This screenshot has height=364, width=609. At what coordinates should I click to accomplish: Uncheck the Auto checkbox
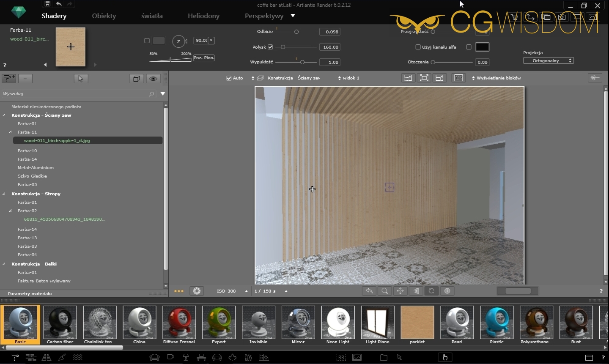pos(229,78)
